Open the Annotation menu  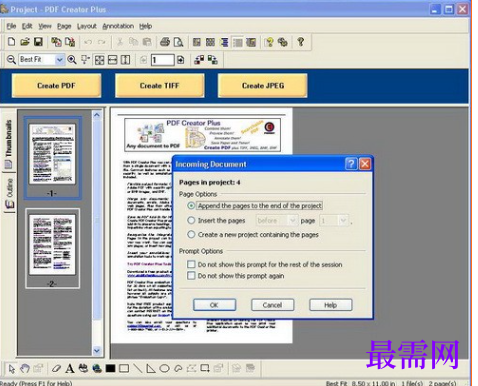coord(118,26)
